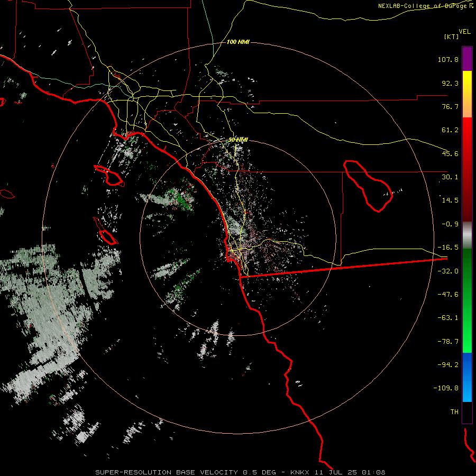This screenshot has width=476, height=476.
Task: Click the TH threshold label
Action: pyautogui.click(x=454, y=412)
